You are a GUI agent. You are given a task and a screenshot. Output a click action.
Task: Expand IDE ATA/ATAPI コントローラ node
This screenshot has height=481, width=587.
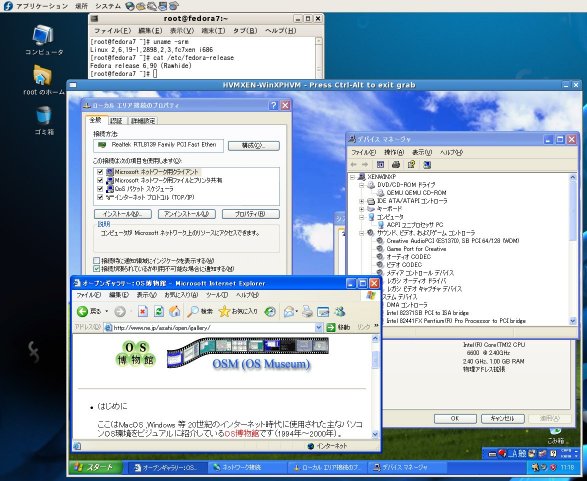[x=362, y=201]
